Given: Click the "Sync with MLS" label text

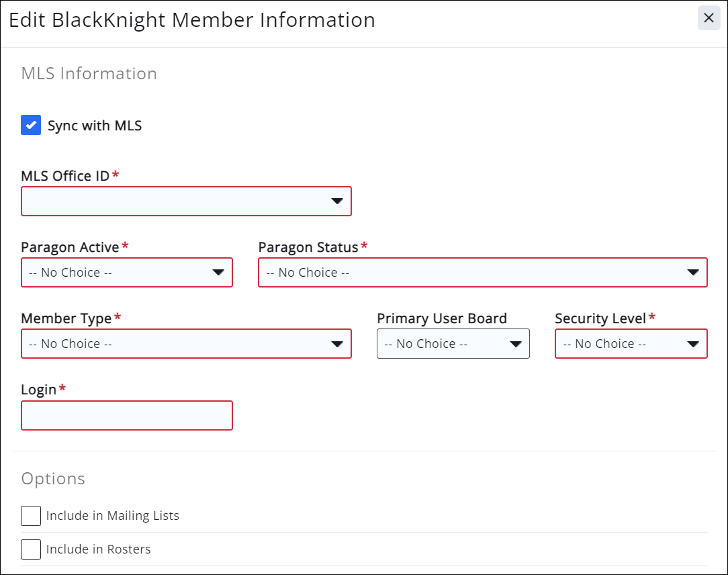Looking at the screenshot, I should click(95, 126).
